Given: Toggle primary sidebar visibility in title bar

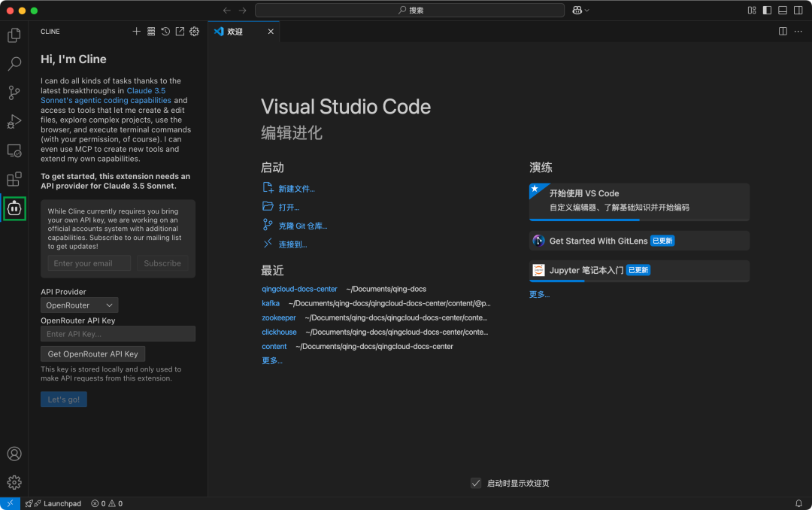Looking at the screenshot, I should point(767,11).
